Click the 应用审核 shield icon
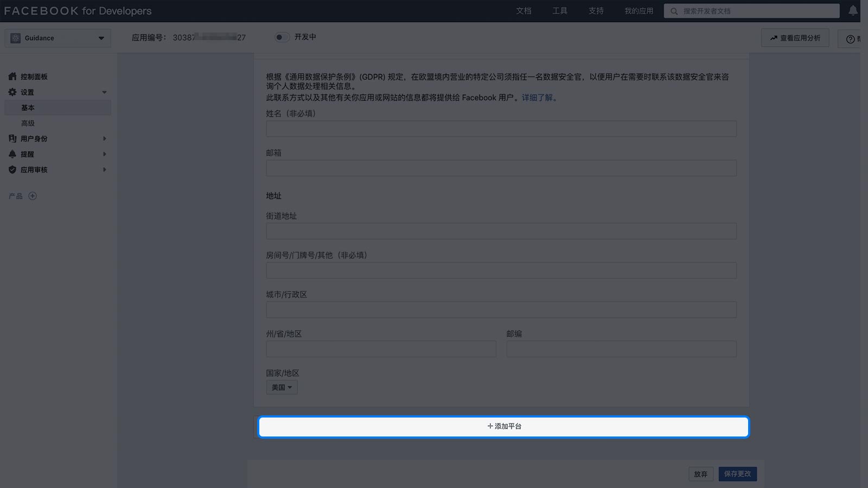The width and height of the screenshot is (868, 488). click(12, 170)
